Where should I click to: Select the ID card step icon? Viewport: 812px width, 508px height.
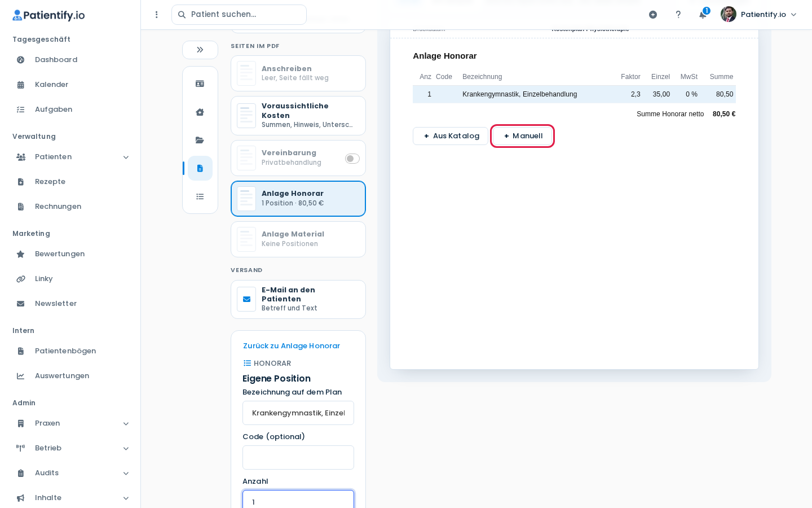[x=200, y=84]
